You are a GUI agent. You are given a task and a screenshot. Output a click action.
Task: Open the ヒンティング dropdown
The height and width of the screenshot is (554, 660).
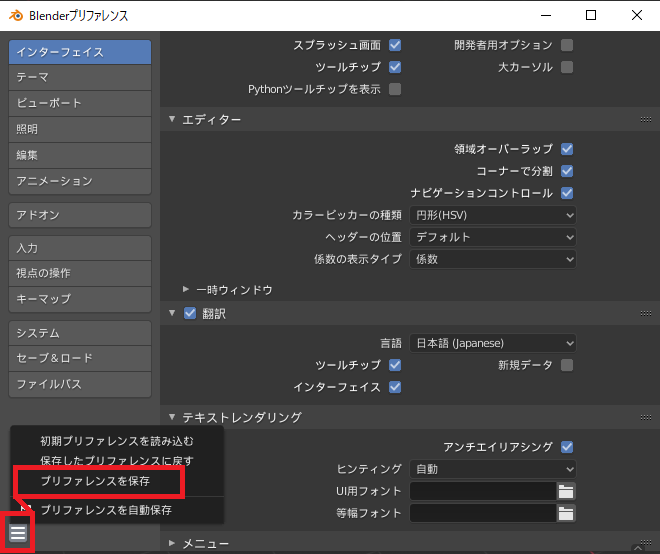click(x=493, y=469)
